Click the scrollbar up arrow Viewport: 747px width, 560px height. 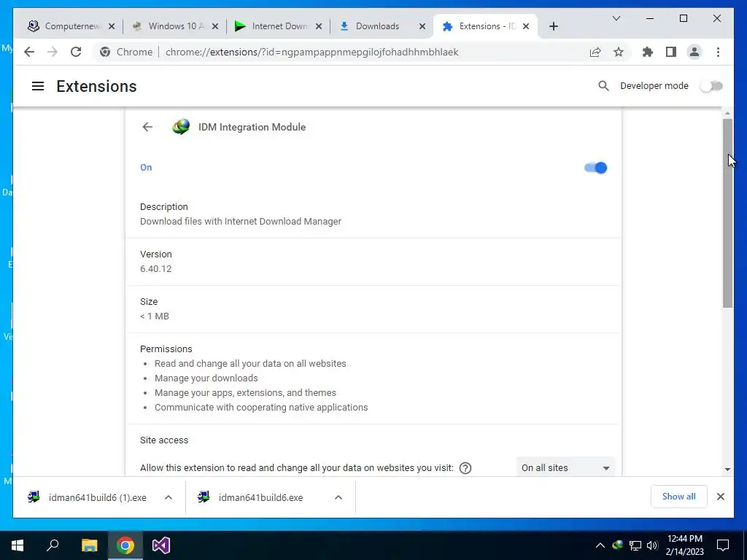point(727,113)
